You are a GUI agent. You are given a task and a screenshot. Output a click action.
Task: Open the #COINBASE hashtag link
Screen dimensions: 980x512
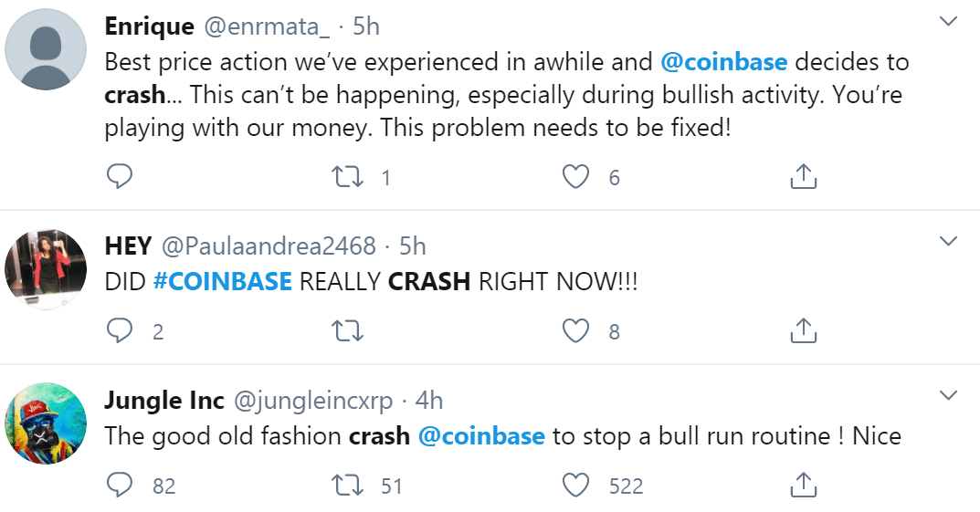click(222, 282)
